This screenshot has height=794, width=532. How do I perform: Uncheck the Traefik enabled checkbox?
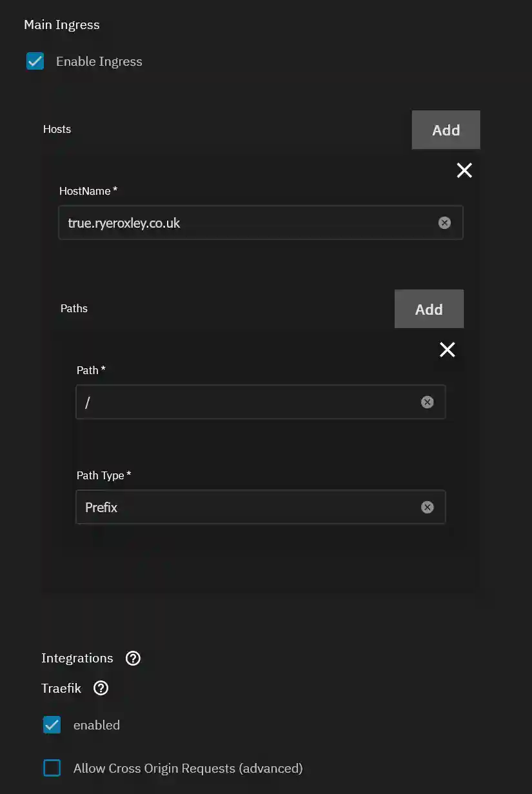click(52, 724)
